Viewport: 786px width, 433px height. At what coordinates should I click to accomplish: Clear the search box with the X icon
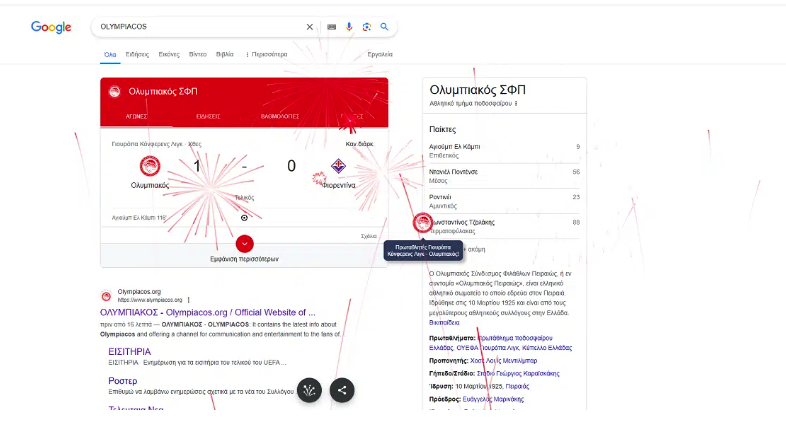pyautogui.click(x=310, y=27)
